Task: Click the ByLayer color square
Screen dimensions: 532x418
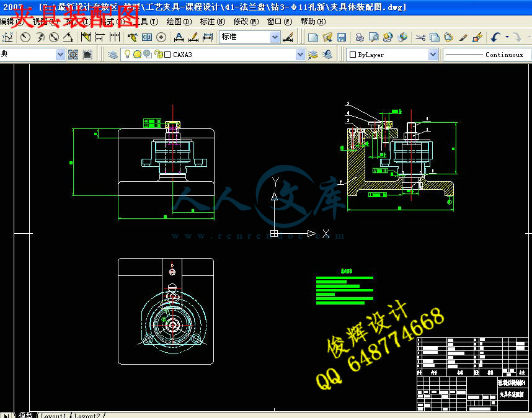Action: tap(353, 55)
